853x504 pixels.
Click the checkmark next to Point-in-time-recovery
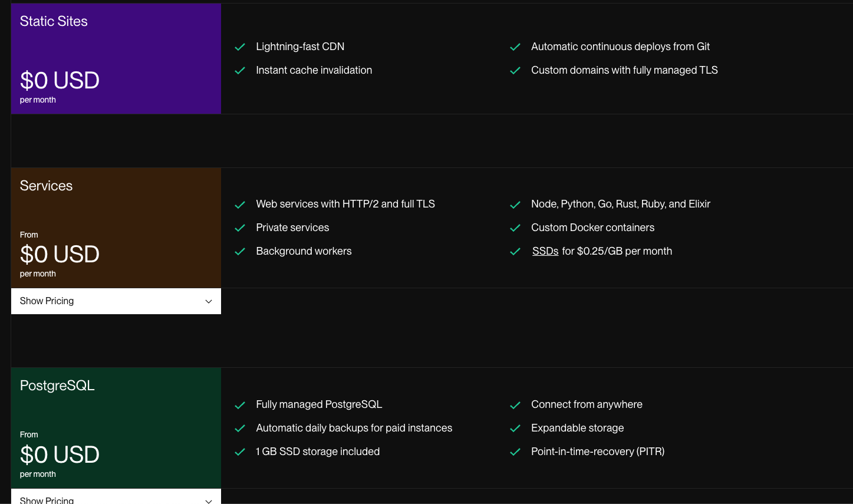click(x=515, y=452)
